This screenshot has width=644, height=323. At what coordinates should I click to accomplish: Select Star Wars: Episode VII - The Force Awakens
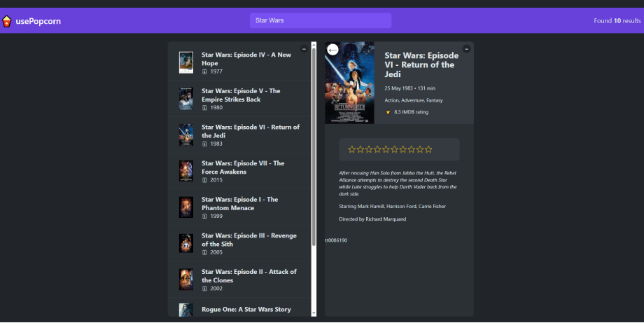coord(239,172)
